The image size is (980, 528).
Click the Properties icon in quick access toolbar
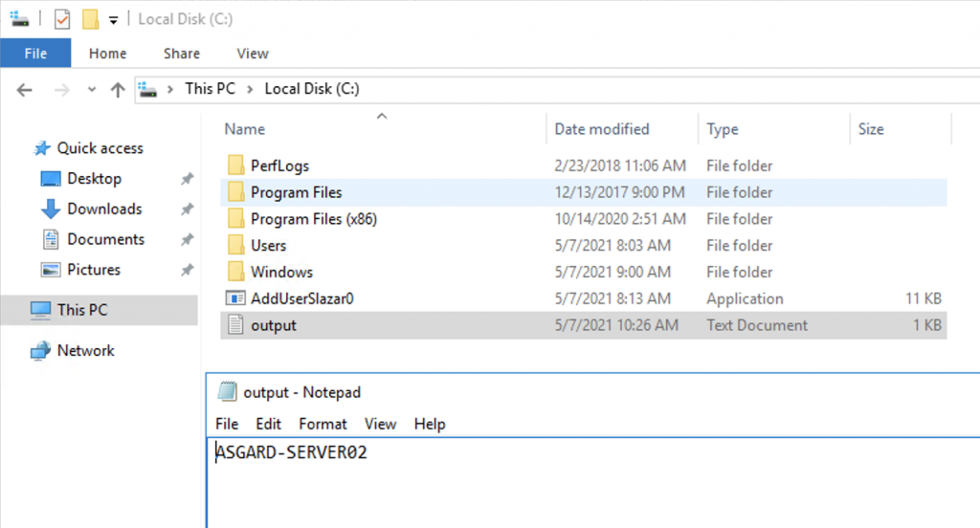pos(62,19)
